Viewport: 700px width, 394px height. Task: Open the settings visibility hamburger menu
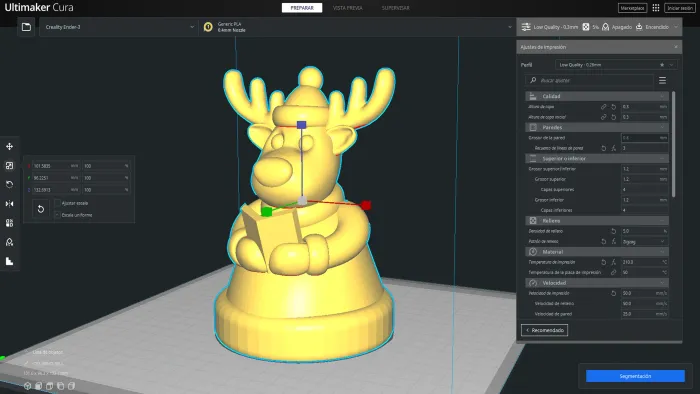pos(662,80)
